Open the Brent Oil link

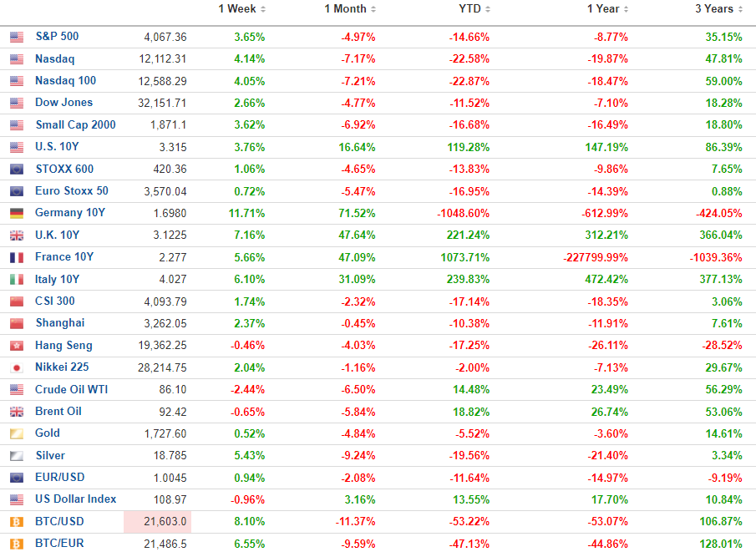click(x=58, y=412)
